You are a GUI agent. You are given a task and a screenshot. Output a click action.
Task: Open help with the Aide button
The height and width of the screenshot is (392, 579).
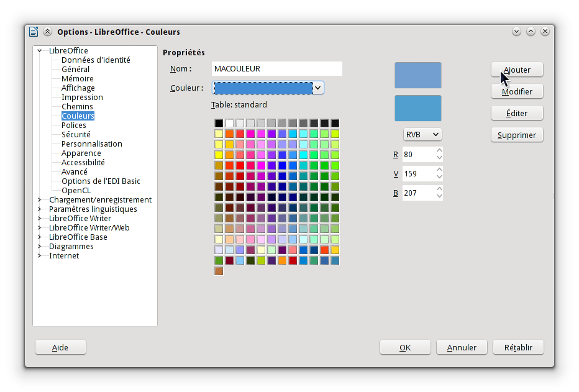click(60, 347)
